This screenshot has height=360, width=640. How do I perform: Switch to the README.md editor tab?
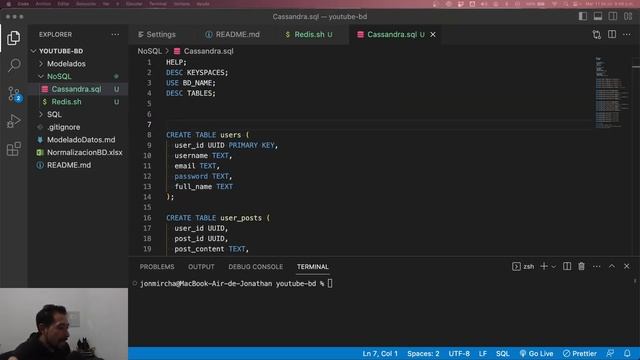click(x=233, y=35)
